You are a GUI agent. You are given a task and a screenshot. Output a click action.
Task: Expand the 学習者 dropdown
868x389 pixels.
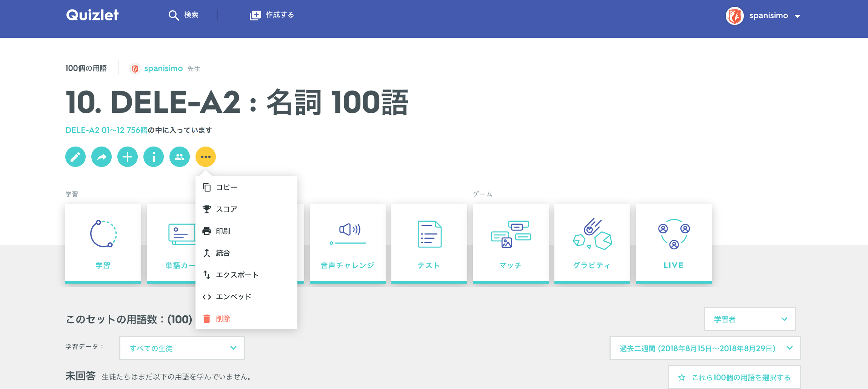pos(749,319)
